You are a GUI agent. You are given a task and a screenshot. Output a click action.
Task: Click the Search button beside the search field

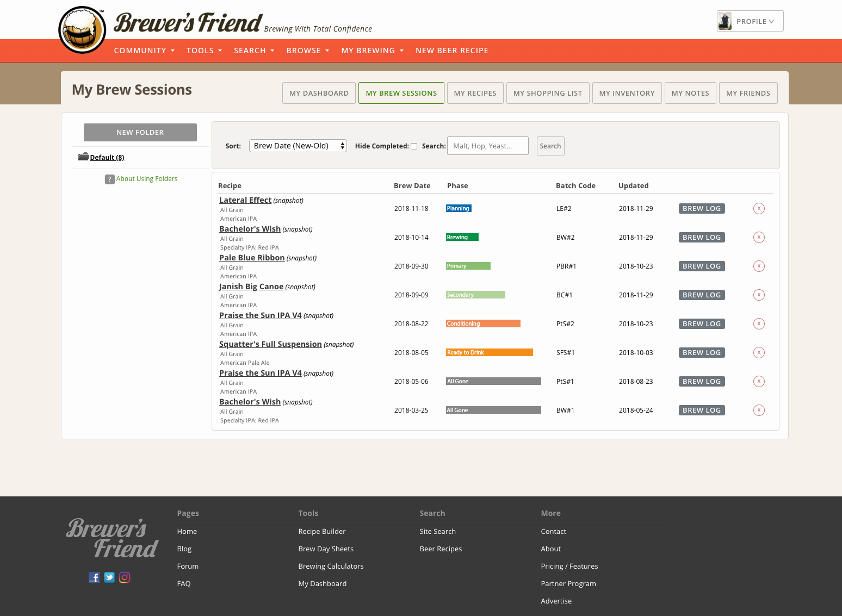[x=550, y=146]
